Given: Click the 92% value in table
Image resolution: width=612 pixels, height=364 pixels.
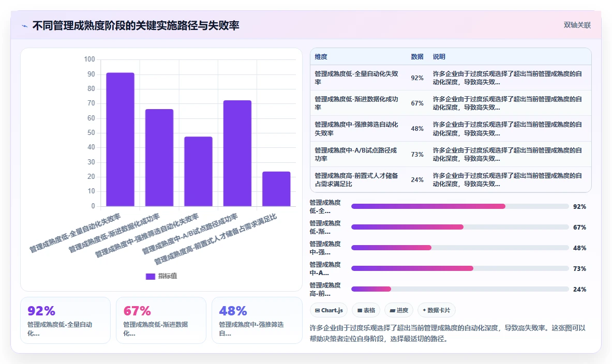Looking at the screenshot, I should (x=417, y=78).
